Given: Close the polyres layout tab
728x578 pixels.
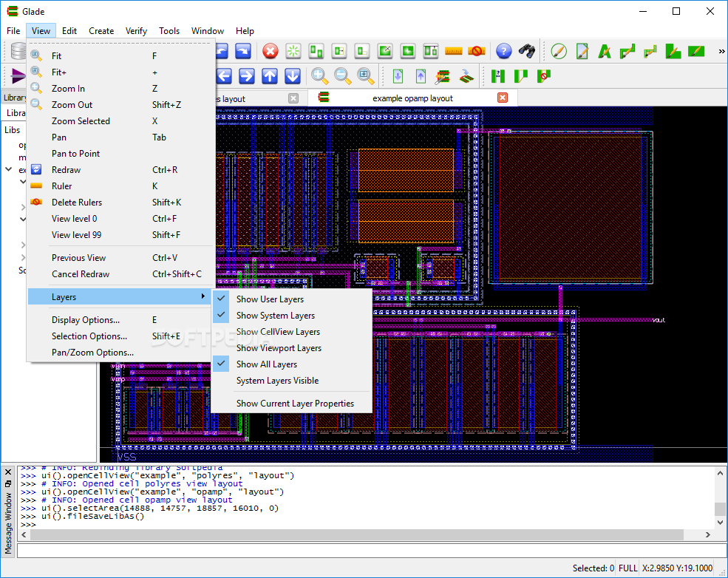Looking at the screenshot, I should click(x=293, y=98).
